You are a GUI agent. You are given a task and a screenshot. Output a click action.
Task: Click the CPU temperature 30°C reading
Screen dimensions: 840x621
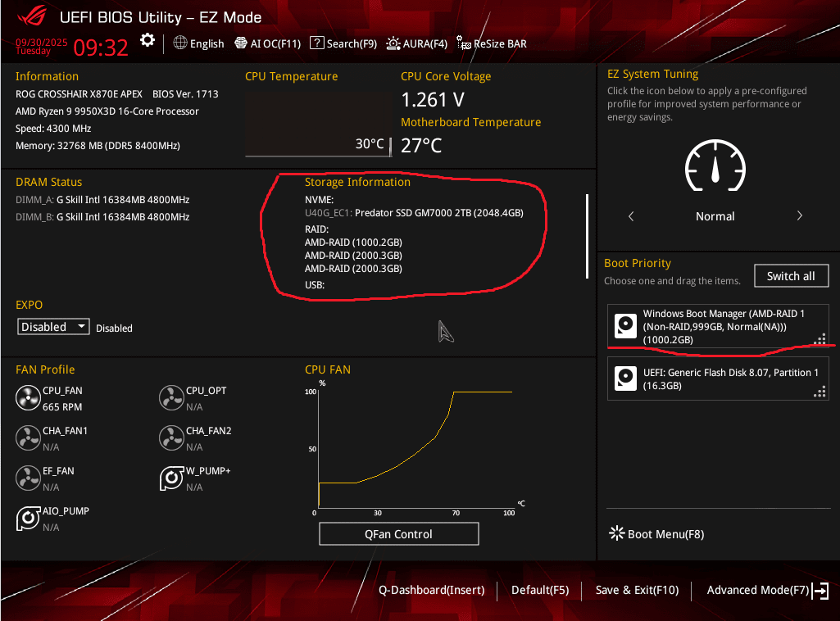click(370, 143)
